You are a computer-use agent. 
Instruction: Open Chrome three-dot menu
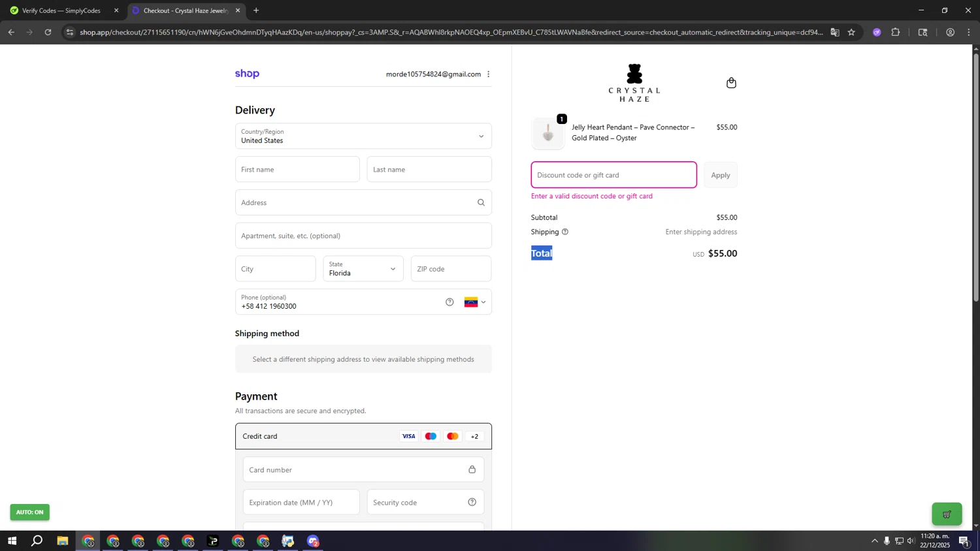pyautogui.click(x=969, y=32)
